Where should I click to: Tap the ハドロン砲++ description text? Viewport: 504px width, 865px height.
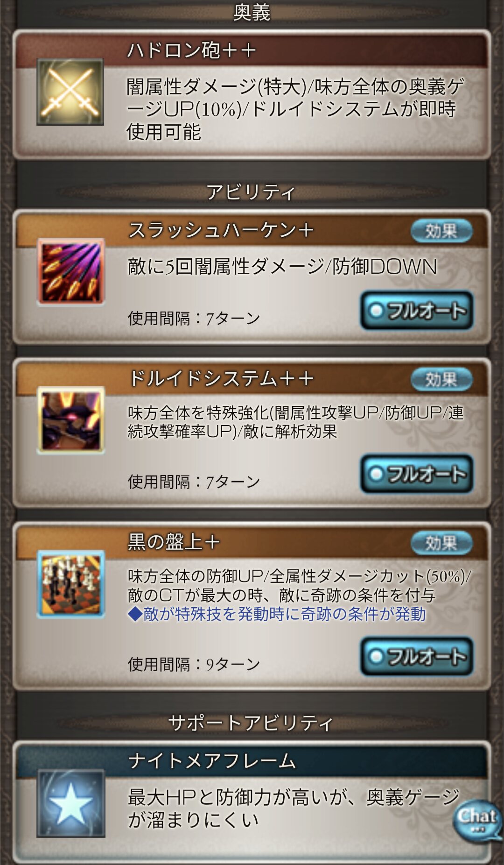(296, 109)
